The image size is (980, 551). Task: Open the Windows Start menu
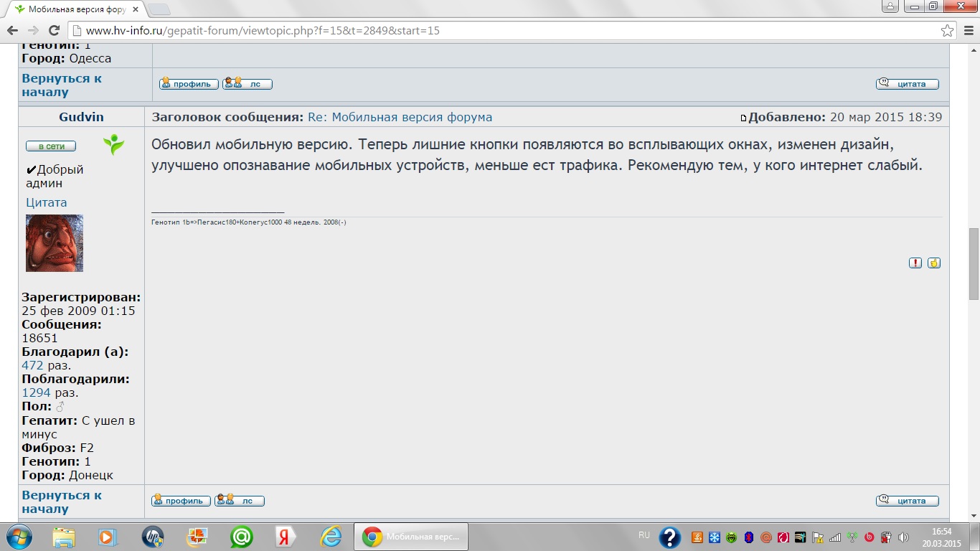(x=19, y=537)
